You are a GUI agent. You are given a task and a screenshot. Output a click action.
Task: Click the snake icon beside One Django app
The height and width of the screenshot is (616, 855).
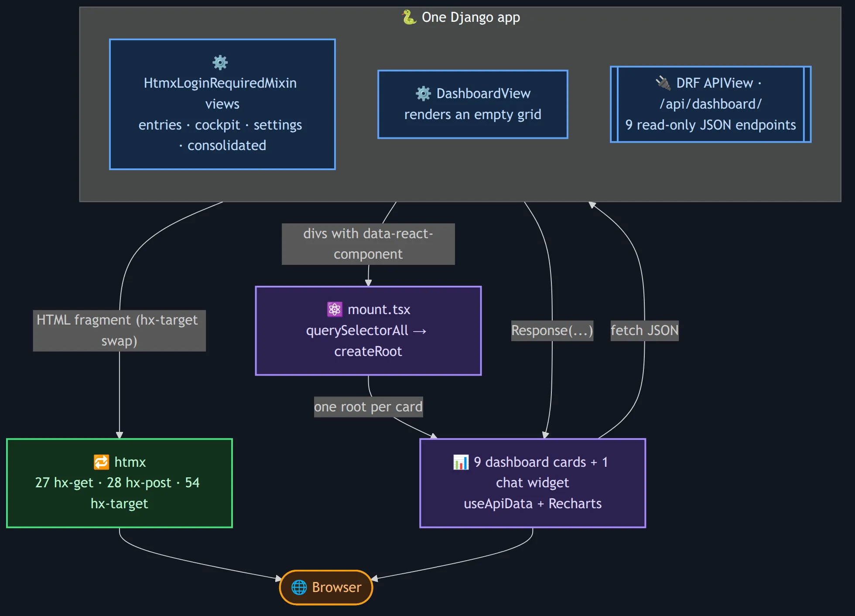pos(409,17)
